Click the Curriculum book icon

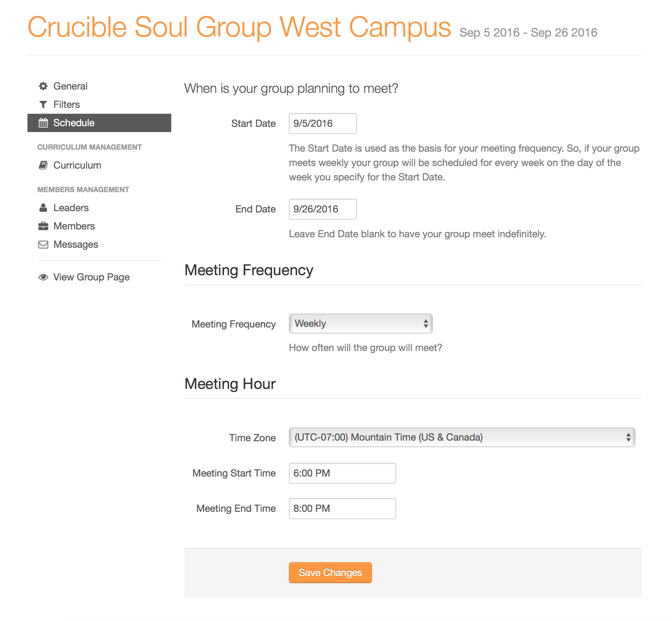(43, 165)
